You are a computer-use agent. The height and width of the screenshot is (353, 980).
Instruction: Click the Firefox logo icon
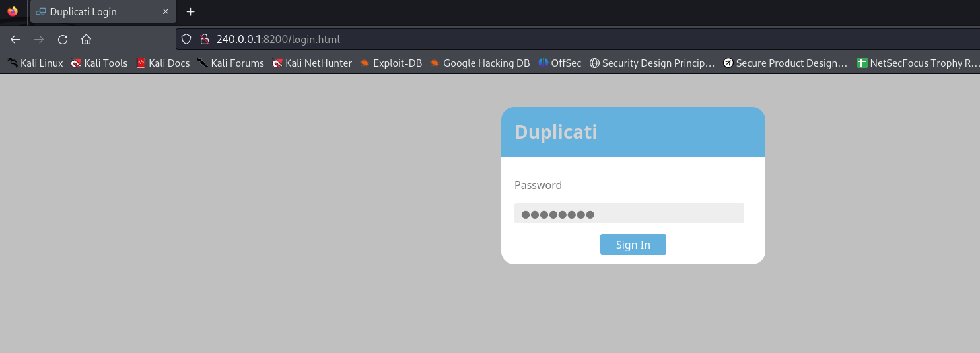[x=13, y=11]
